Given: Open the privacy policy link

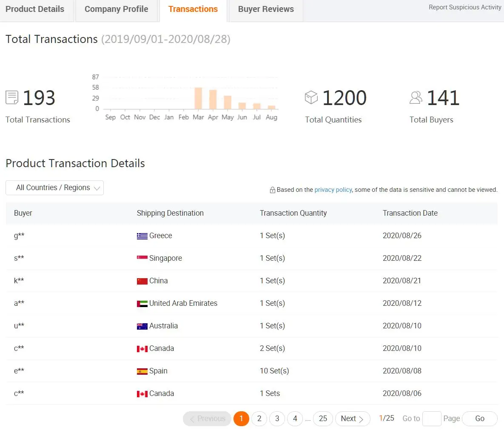Looking at the screenshot, I should tap(333, 190).
